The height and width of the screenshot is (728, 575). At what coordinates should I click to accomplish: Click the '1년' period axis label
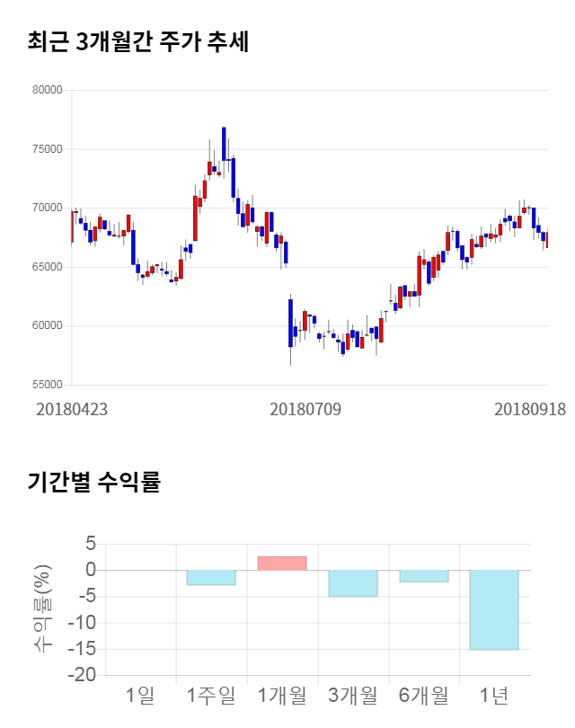pos(494,695)
